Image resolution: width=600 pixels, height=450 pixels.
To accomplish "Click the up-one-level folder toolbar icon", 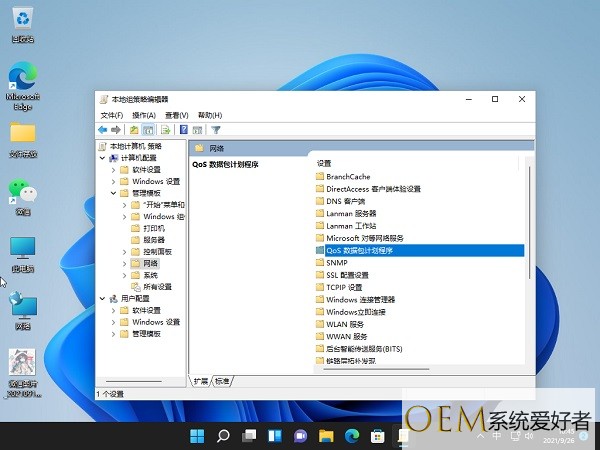I will click(x=134, y=130).
